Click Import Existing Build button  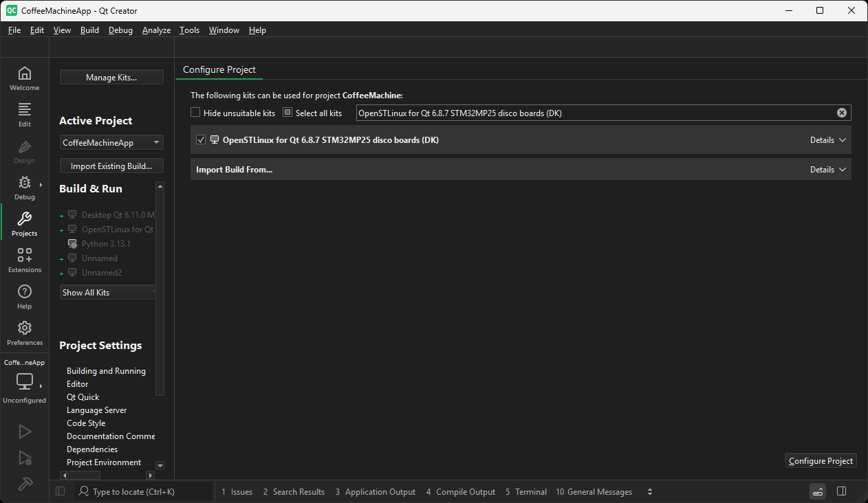pyautogui.click(x=111, y=166)
